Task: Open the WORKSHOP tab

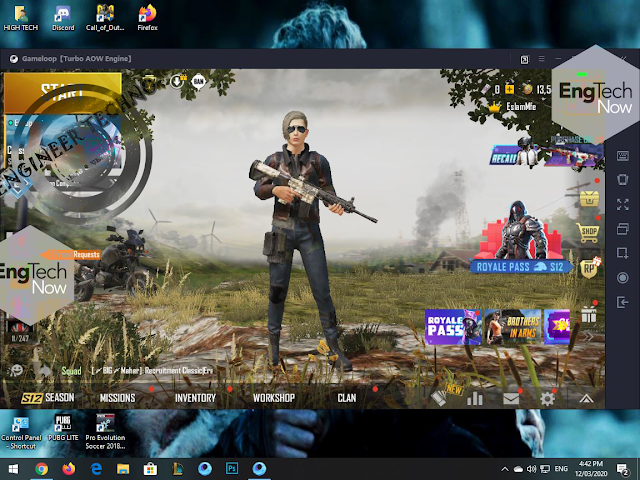Action: [x=273, y=398]
